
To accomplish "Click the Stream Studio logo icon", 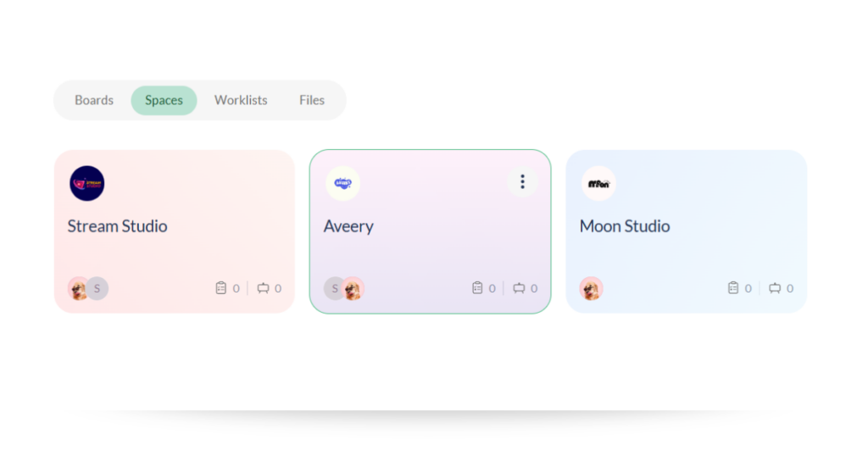I will tap(87, 183).
